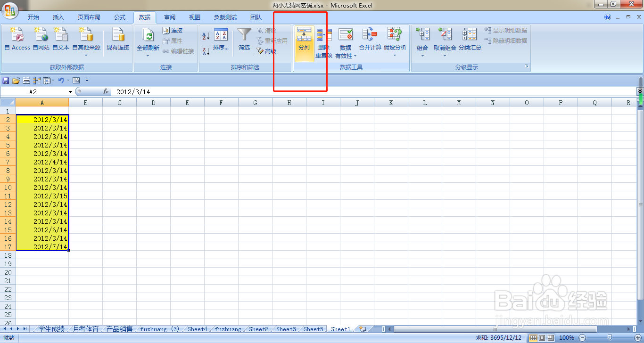Open the 插入 (Insert) ribbon tab
Image resolution: width=644 pixels, height=343 pixels.
click(58, 17)
